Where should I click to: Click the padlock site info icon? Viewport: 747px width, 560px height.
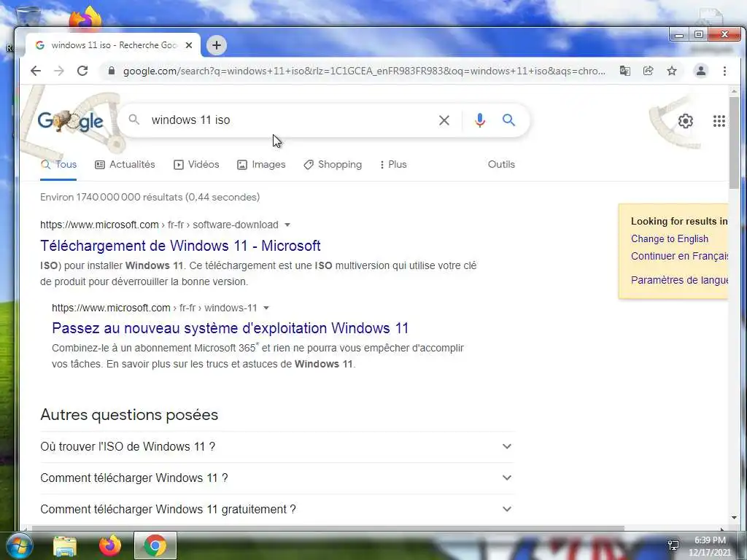[x=112, y=71]
